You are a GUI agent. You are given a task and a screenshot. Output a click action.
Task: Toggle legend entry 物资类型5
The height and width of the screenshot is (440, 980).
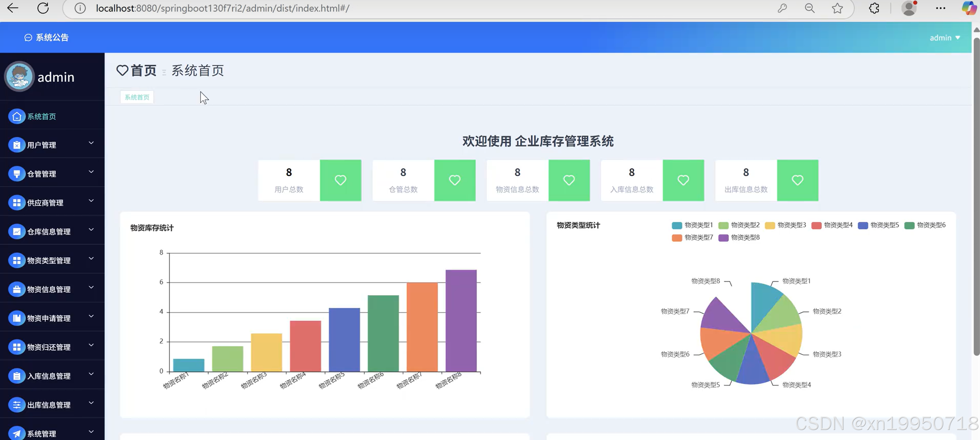tap(878, 225)
